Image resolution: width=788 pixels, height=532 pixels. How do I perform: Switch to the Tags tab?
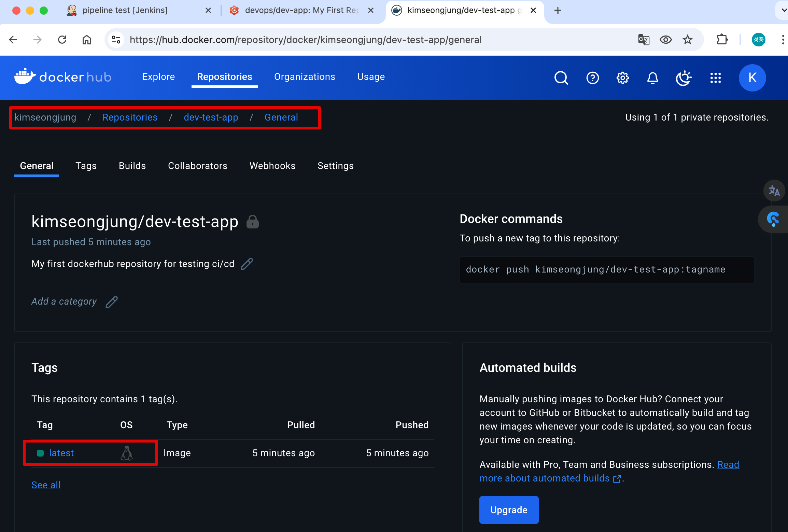coord(86,166)
